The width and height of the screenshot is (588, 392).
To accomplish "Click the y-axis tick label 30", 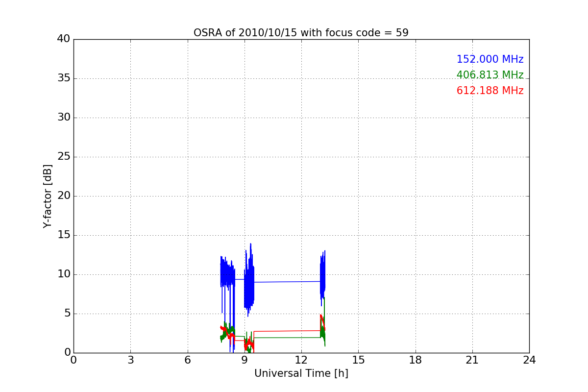I will (64, 118).
